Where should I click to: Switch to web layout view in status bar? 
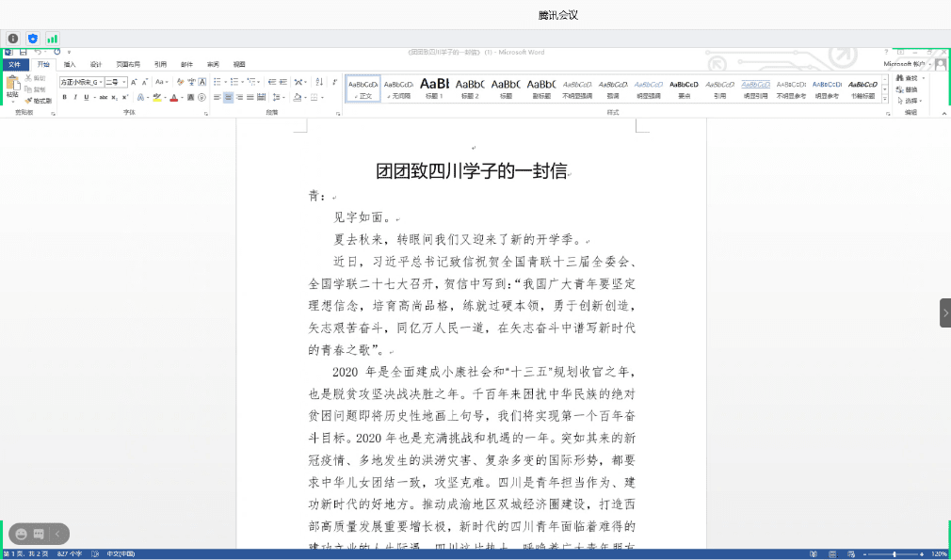pos(851,554)
